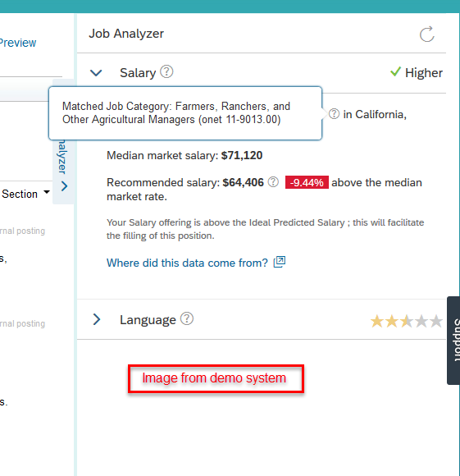Open help icon next to California location
The image size is (460, 476).
tap(334, 114)
